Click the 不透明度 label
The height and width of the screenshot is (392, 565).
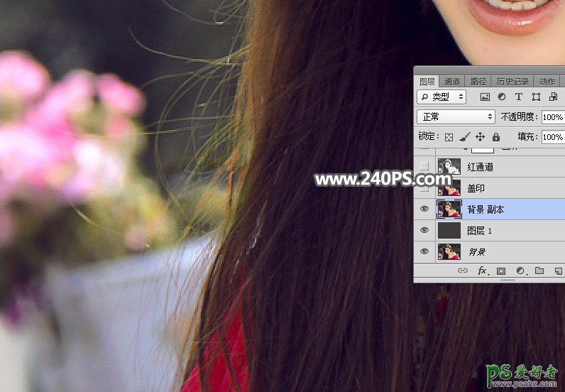click(x=519, y=117)
